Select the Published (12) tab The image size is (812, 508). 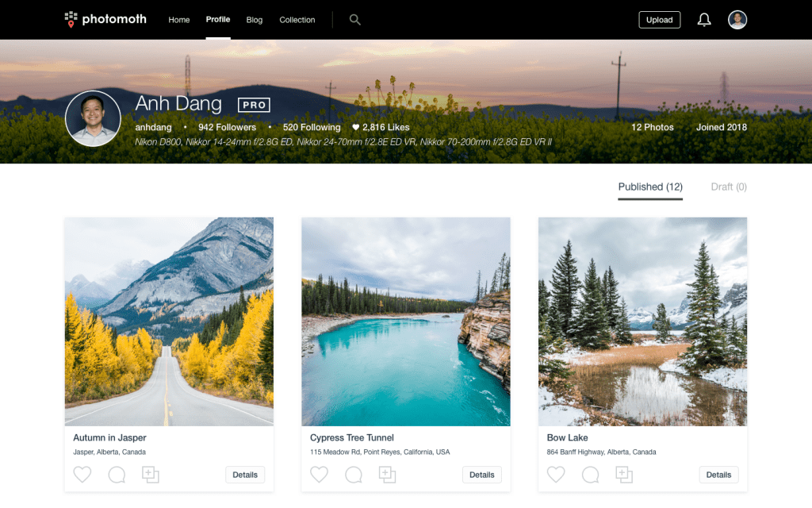pyautogui.click(x=650, y=187)
